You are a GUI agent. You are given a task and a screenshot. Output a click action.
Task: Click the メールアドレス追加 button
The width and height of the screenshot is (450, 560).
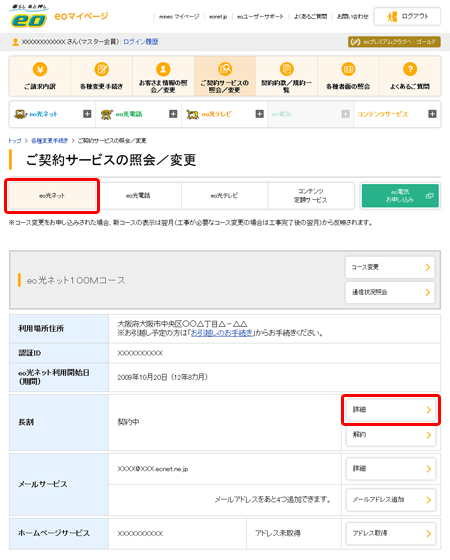tap(391, 500)
